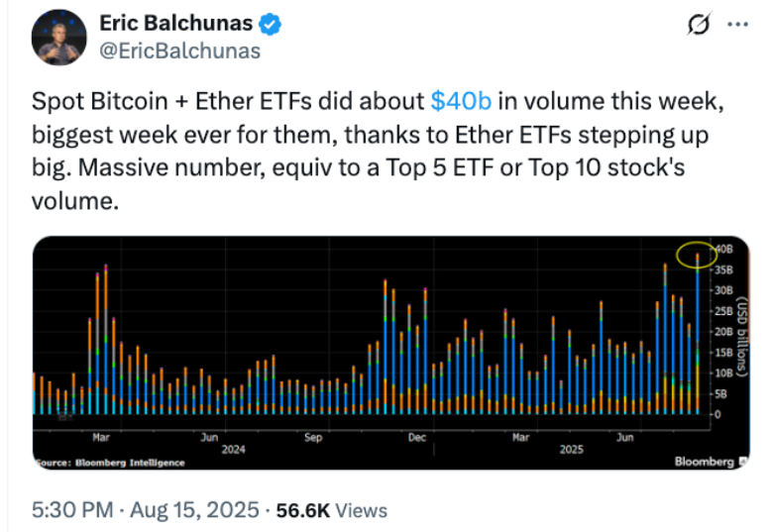Click the Bloomberg logo in the chart
Image resolution: width=772 pixels, height=532 pixels.
[x=704, y=462]
